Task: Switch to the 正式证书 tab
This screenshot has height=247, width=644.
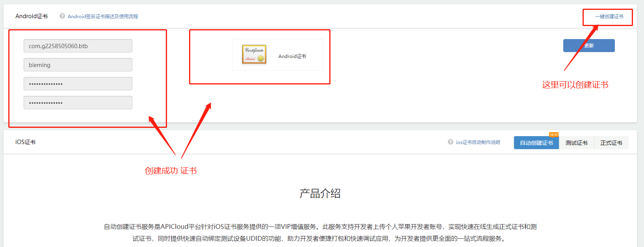Action: tap(611, 143)
